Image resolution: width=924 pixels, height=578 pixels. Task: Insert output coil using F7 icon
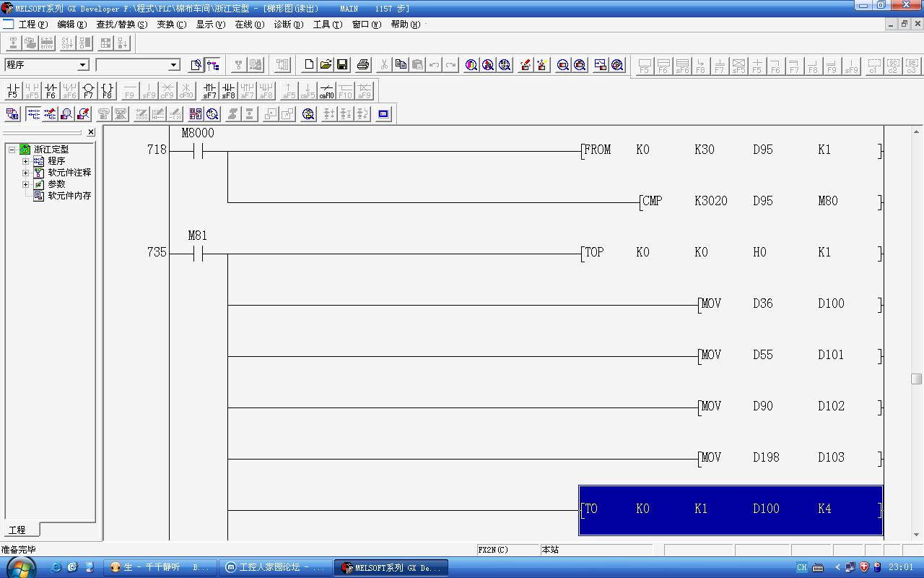click(x=88, y=91)
